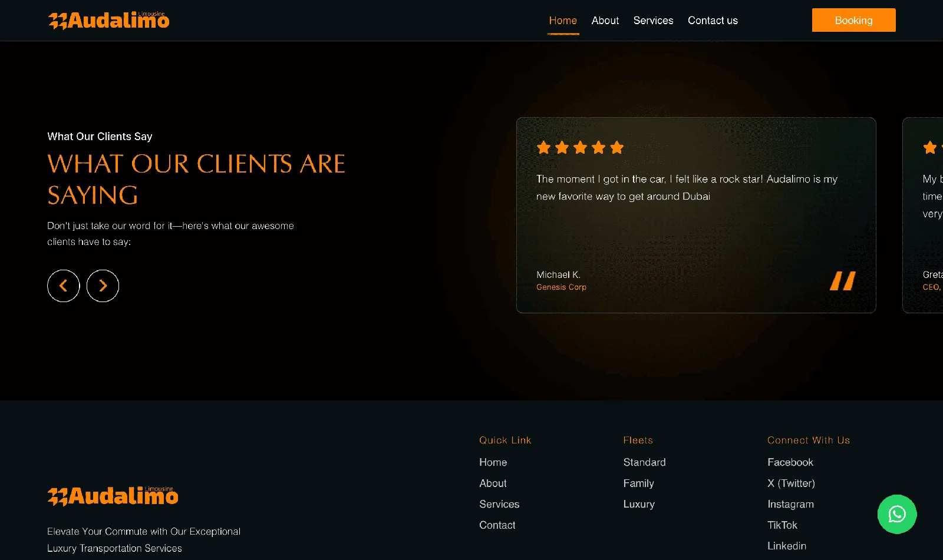943x560 pixels.
Task: Click the Michael K. testimonial card text
Action: coord(687,187)
